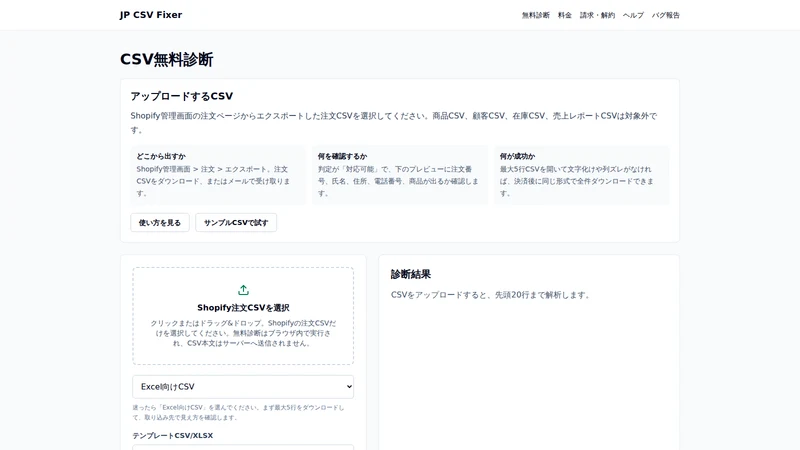Click the 迷ったら helper note below the dropdown

coord(238,412)
